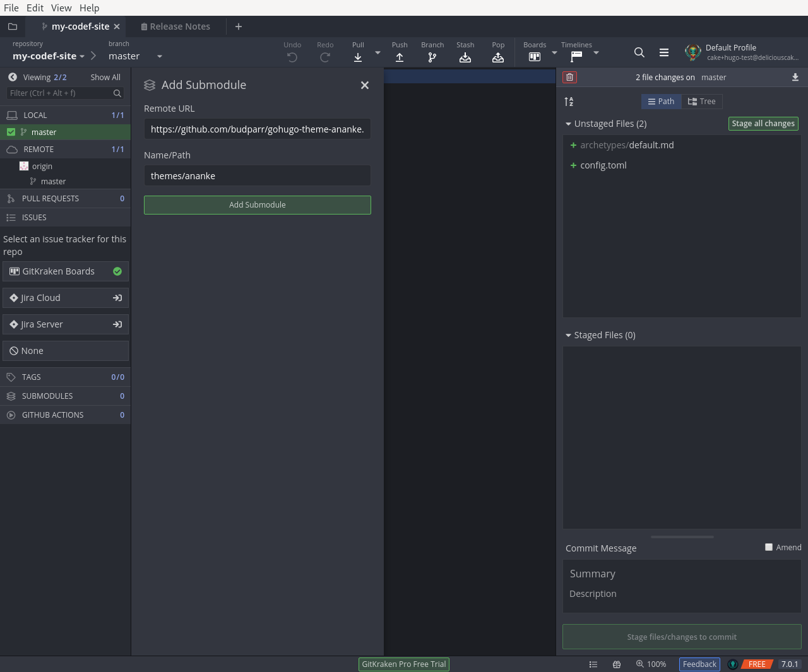Select archetypes/default.md unstaged file
808x672 pixels.
click(682, 145)
